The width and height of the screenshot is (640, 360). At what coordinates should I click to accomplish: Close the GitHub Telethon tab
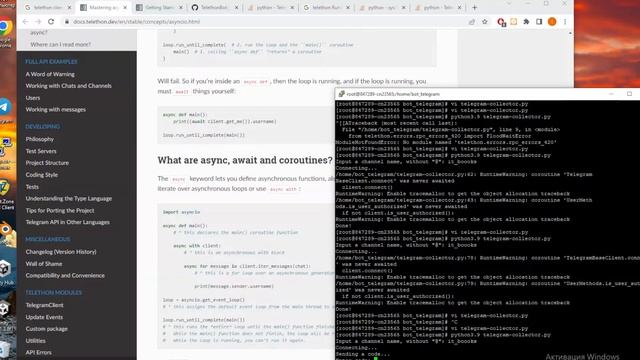236,8
